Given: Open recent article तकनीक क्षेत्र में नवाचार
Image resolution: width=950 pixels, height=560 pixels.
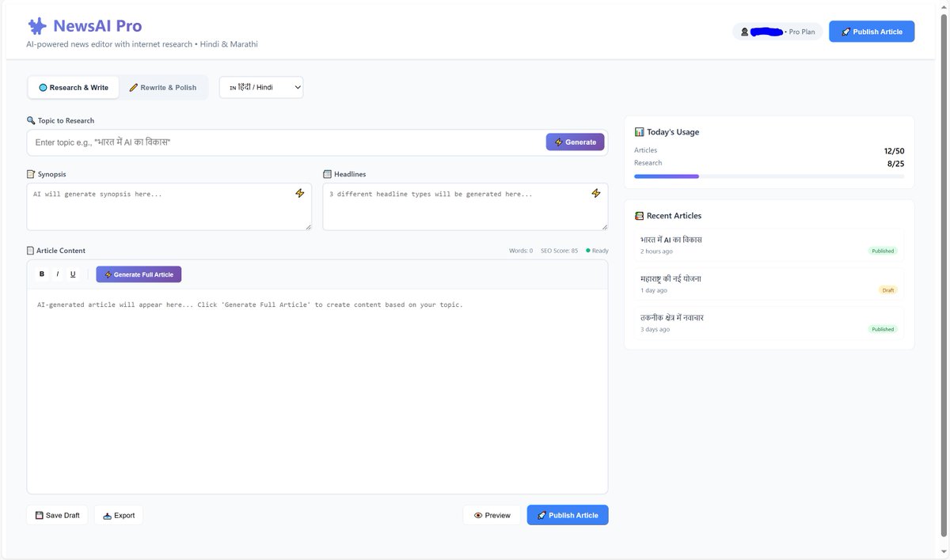Looking at the screenshot, I should pyautogui.click(x=769, y=323).
